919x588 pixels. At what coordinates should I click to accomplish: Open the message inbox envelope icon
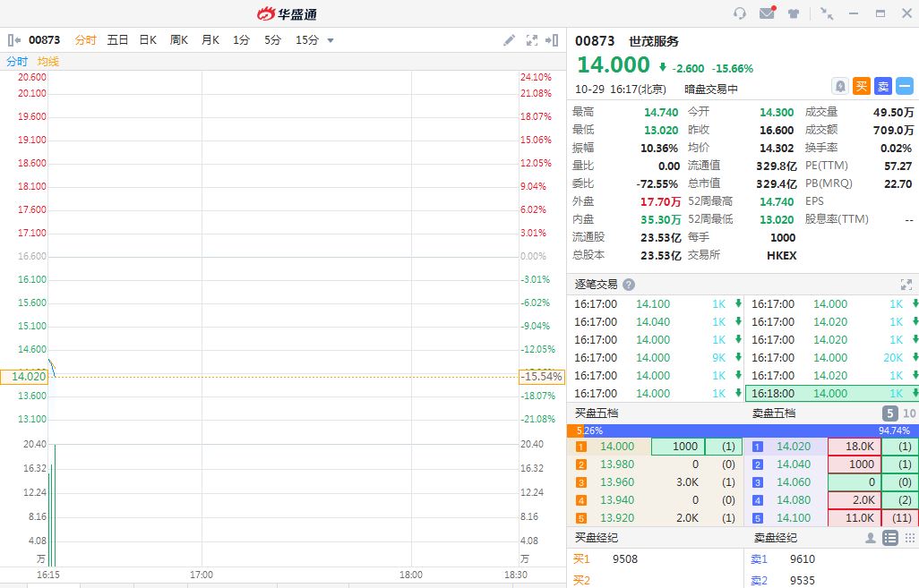[767, 13]
